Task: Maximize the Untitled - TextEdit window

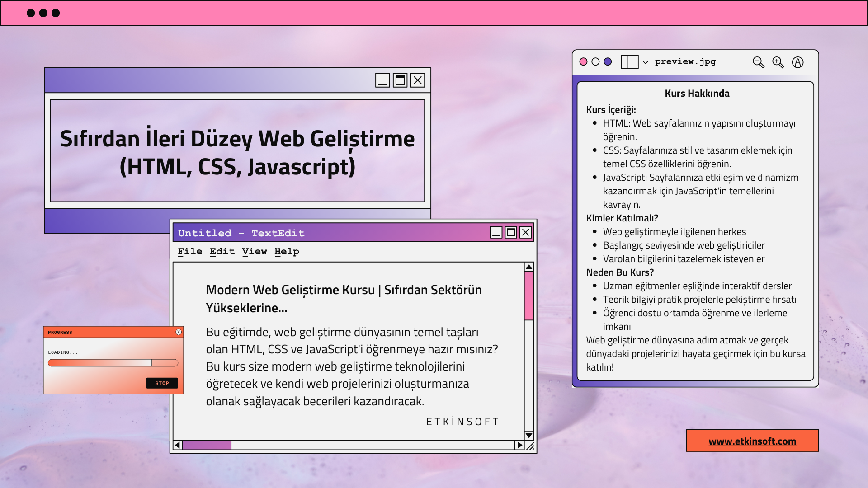Action: coord(511,232)
